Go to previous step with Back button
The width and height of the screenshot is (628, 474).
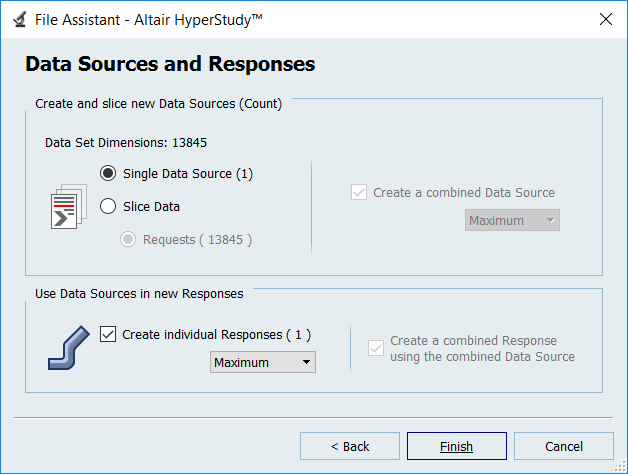coord(349,446)
